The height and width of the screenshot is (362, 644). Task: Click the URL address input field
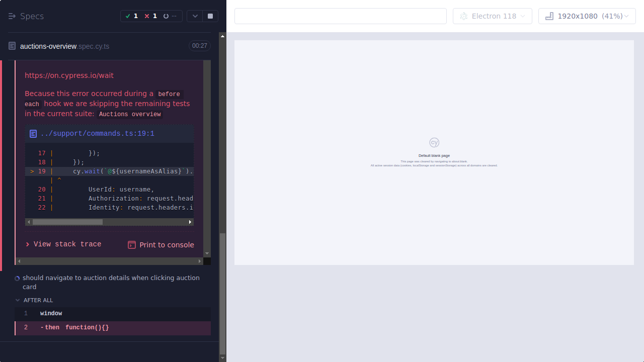click(x=340, y=16)
